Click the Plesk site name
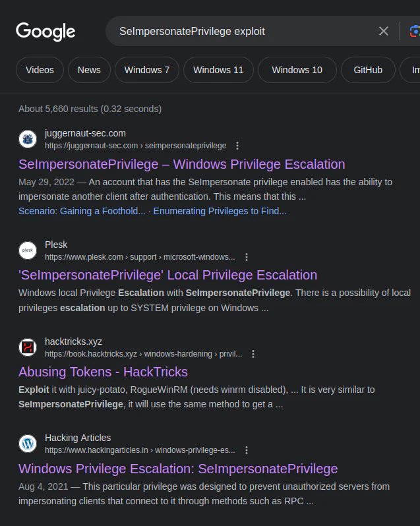This screenshot has width=420, height=526. [x=56, y=245]
